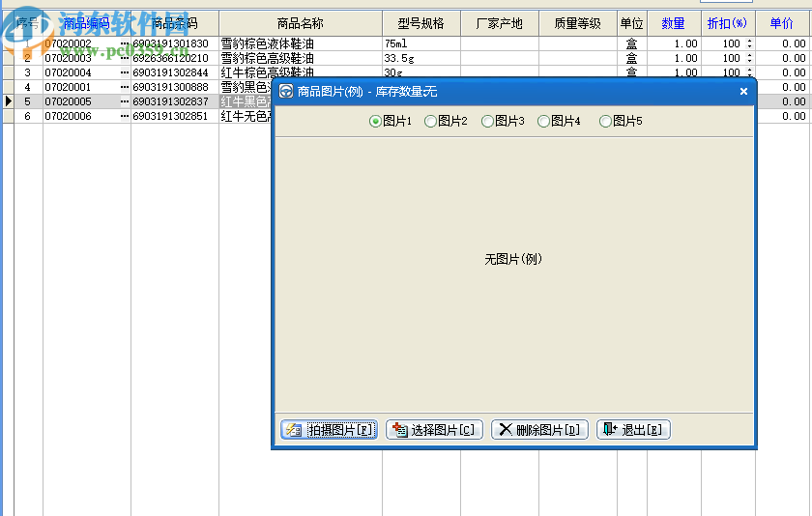The width and height of the screenshot is (812, 516).
Task: Click the 折扣(%) column header
Action: pyautogui.click(x=728, y=23)
